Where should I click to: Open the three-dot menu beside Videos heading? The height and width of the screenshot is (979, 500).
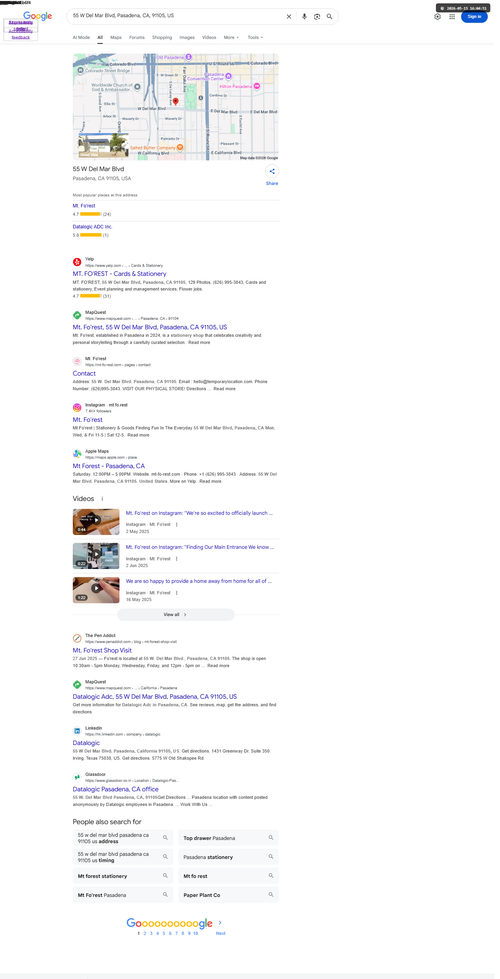click(102, 499)
